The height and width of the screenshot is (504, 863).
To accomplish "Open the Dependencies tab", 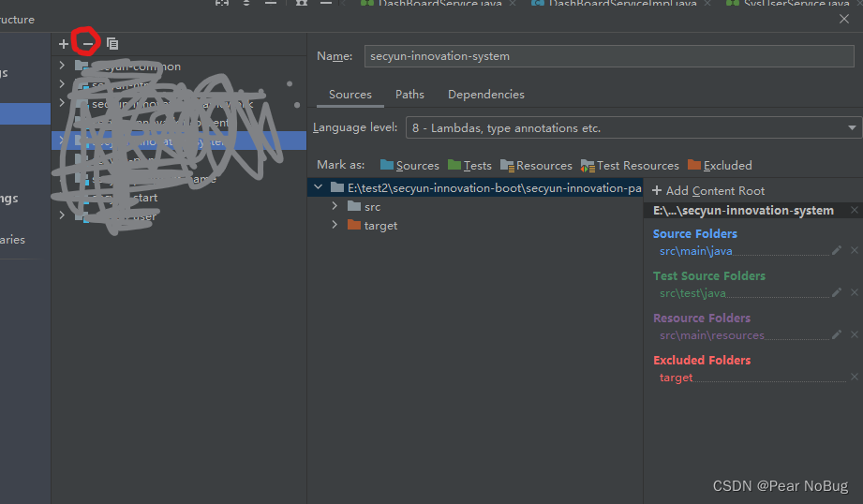I will coord(486,95).
